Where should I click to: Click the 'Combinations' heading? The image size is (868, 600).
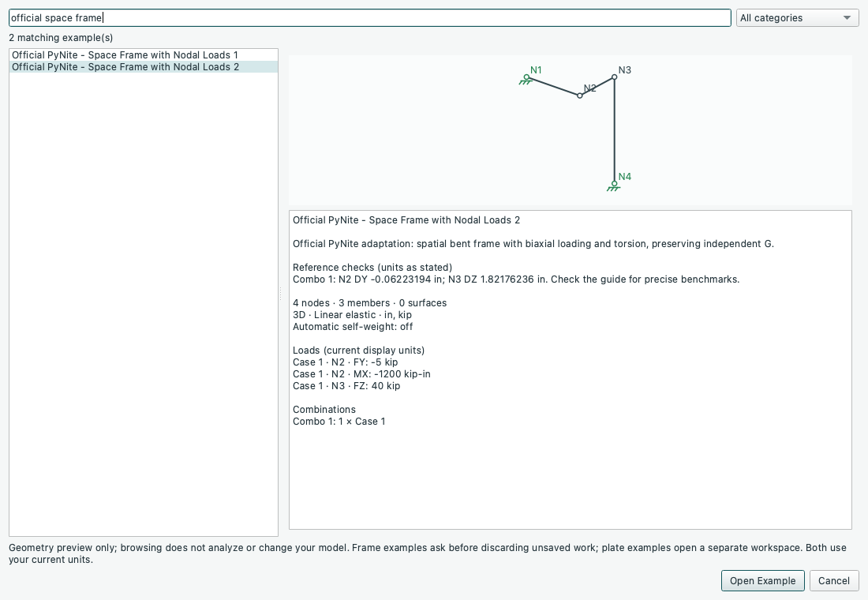tap(324, 410)
